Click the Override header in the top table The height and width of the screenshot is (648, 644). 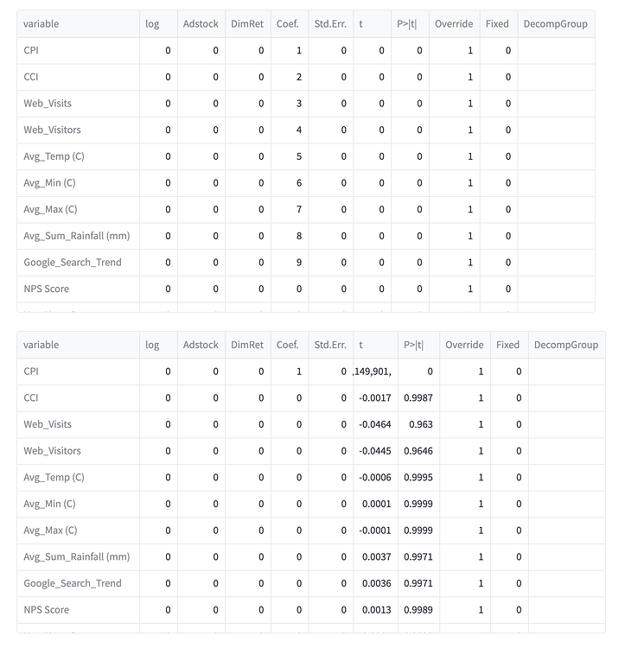(455, 24)
